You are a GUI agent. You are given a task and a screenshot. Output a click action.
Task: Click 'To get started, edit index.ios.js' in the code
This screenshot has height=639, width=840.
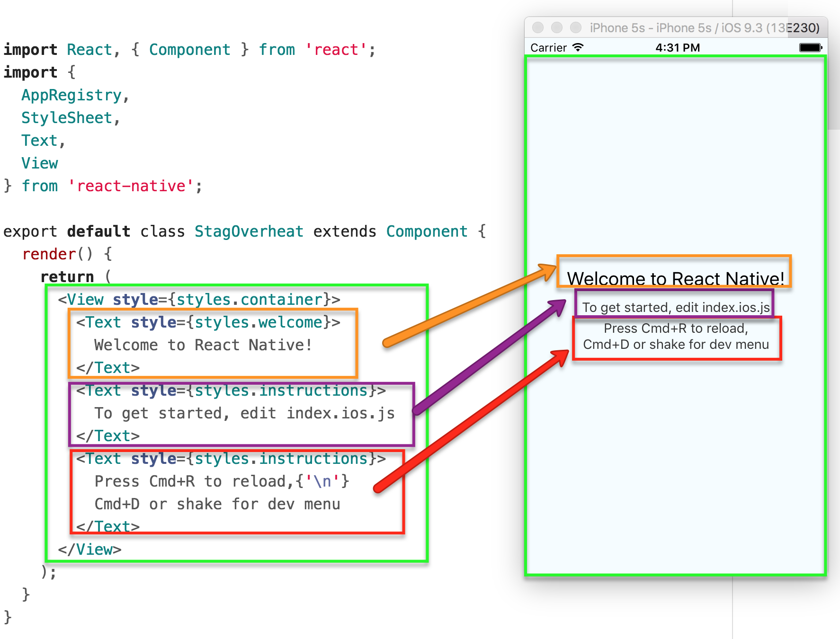(244, 413)
